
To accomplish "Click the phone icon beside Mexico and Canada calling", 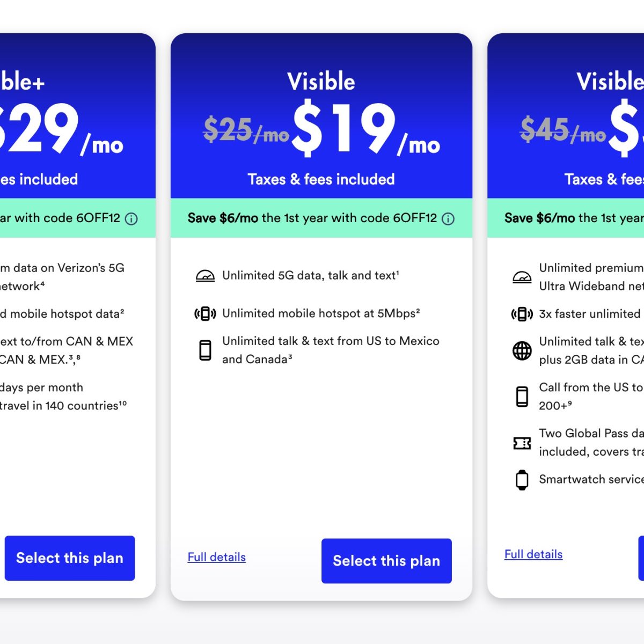I will 205,350.
